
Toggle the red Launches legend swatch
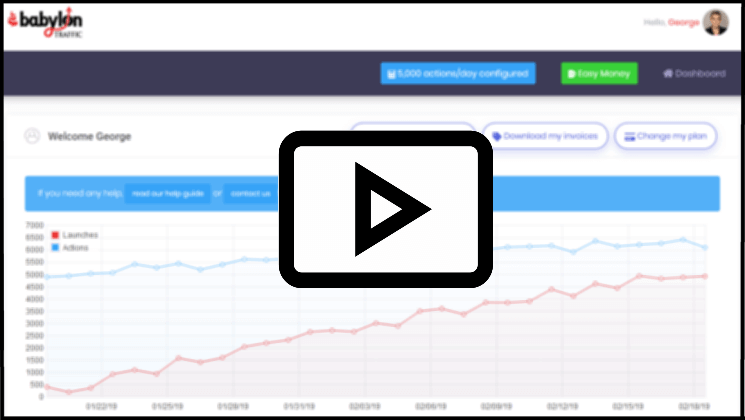(55, 235)
